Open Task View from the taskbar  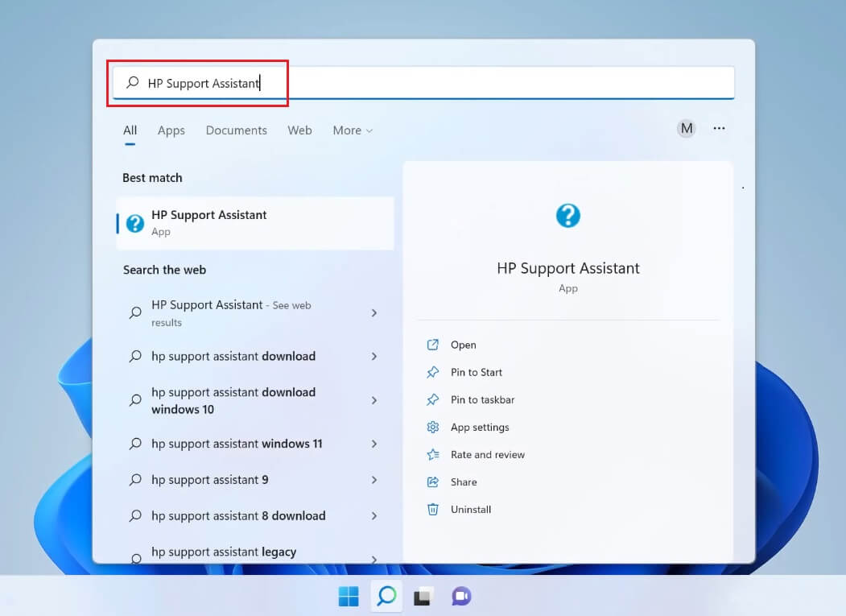click(423, 596)
